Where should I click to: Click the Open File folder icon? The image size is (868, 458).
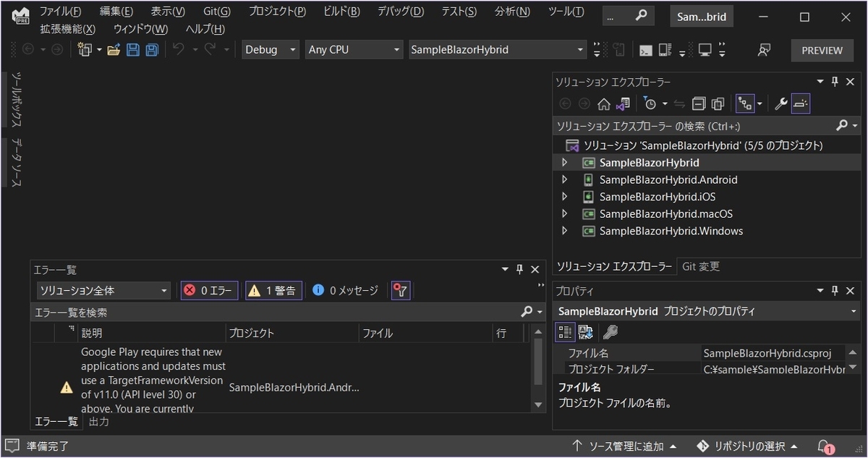(114, 50)
